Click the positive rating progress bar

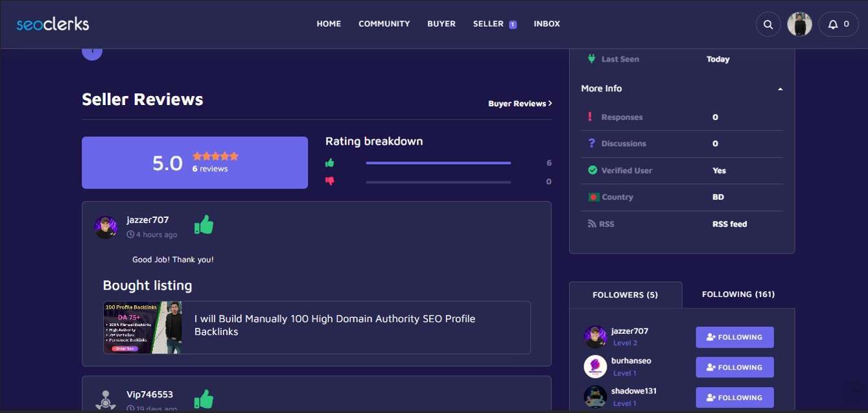[438, 163]
